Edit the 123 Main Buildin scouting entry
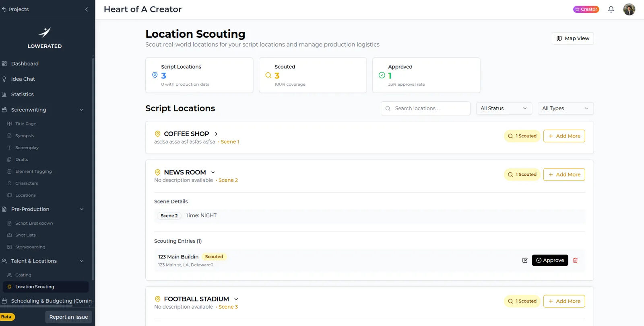644x326 pixels. (525, 260)
